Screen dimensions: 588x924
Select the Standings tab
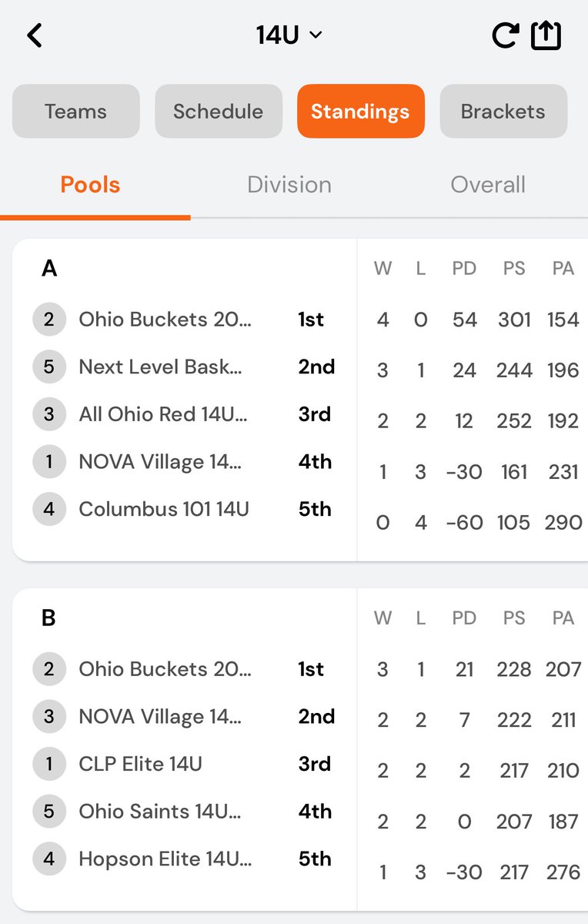(x=361, y=111)
